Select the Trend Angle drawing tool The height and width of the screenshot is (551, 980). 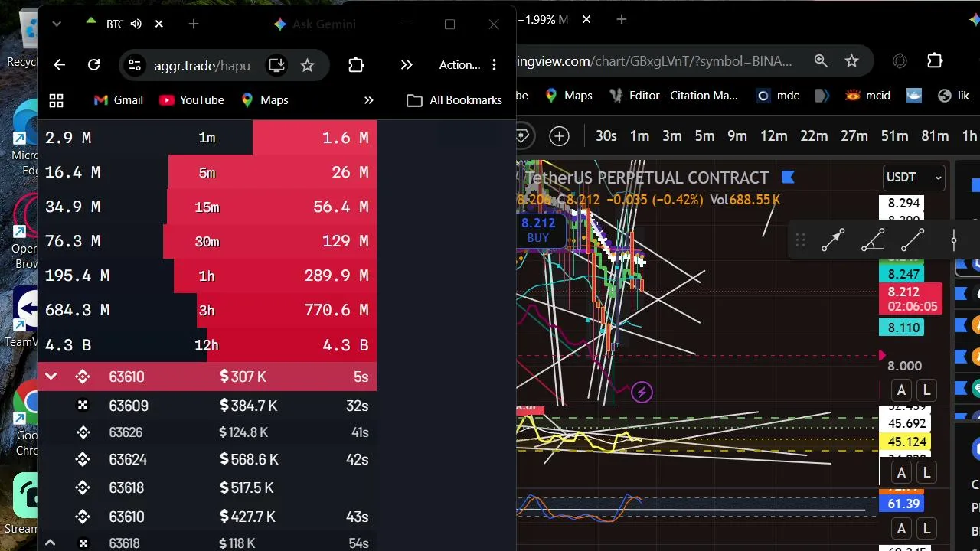click(x=873, y=240)
